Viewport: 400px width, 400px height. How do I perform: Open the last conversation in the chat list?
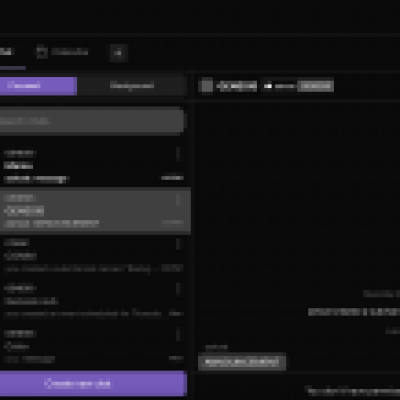[x=93, y=346]
